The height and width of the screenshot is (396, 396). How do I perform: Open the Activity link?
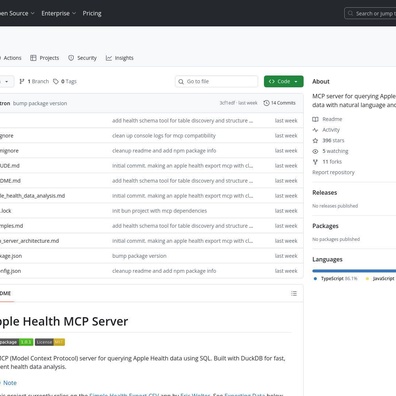click(331, 130)
